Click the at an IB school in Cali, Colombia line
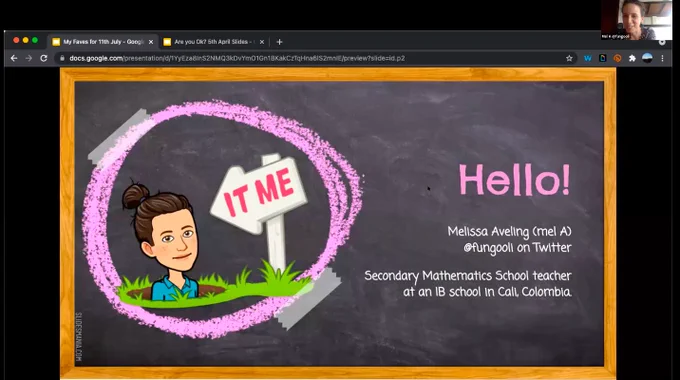The width and height of the screenshot is (680, 380). click(x=487, y=292)
